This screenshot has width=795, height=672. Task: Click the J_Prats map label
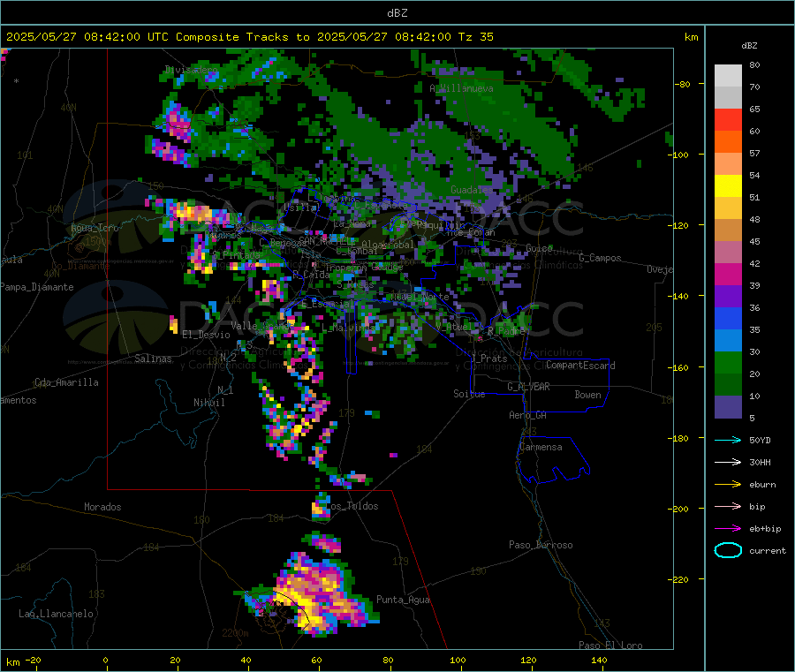489,359
